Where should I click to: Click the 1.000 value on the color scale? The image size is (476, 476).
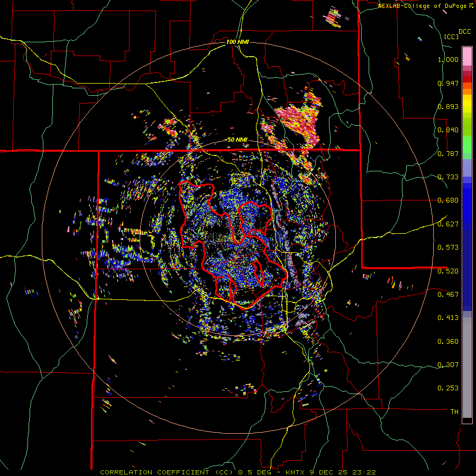[x=448, y=59]
